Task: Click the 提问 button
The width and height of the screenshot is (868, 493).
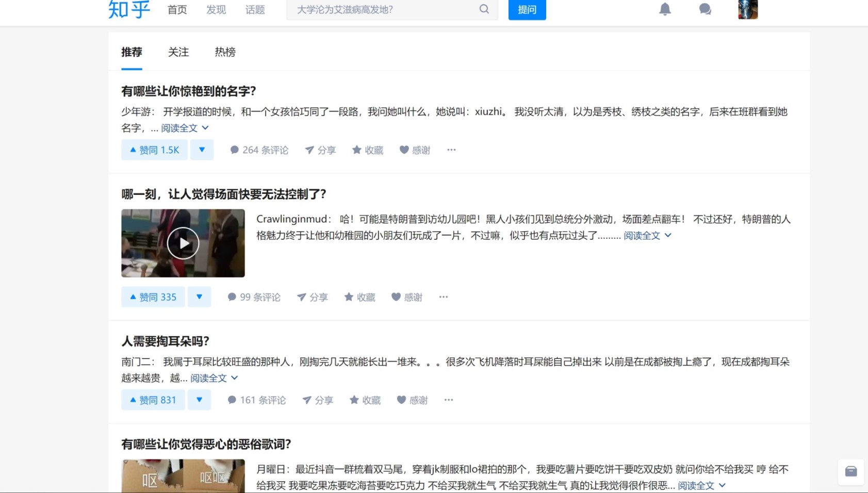Action: click(527, 9)
